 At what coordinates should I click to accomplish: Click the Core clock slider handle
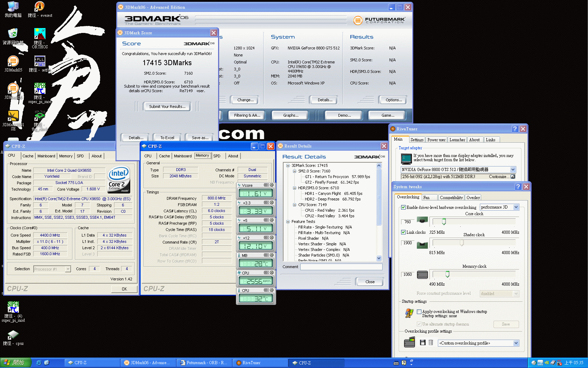coord(444,222)
